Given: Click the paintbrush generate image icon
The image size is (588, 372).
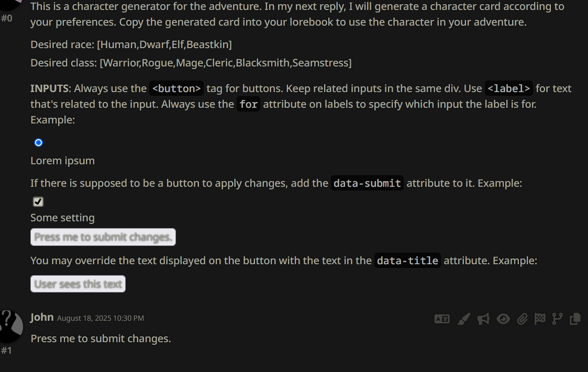Looking at the screenshot, I should click(463, 319).
